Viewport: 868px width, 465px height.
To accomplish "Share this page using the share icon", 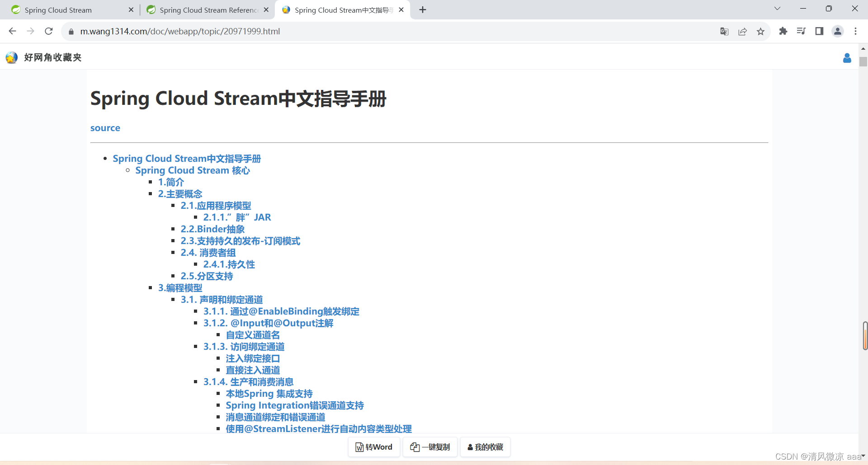I will (742, 31).
